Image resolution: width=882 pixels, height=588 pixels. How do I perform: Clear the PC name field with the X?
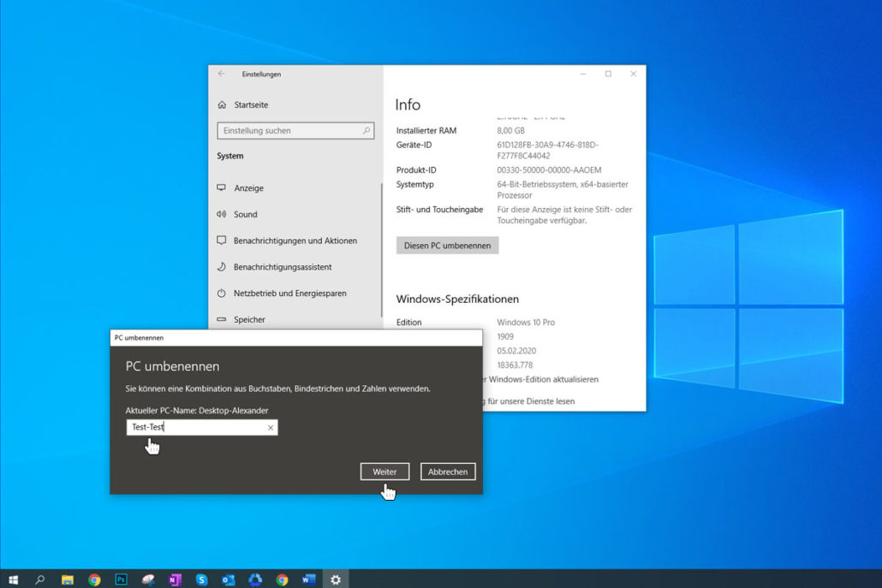coord(271,428)
